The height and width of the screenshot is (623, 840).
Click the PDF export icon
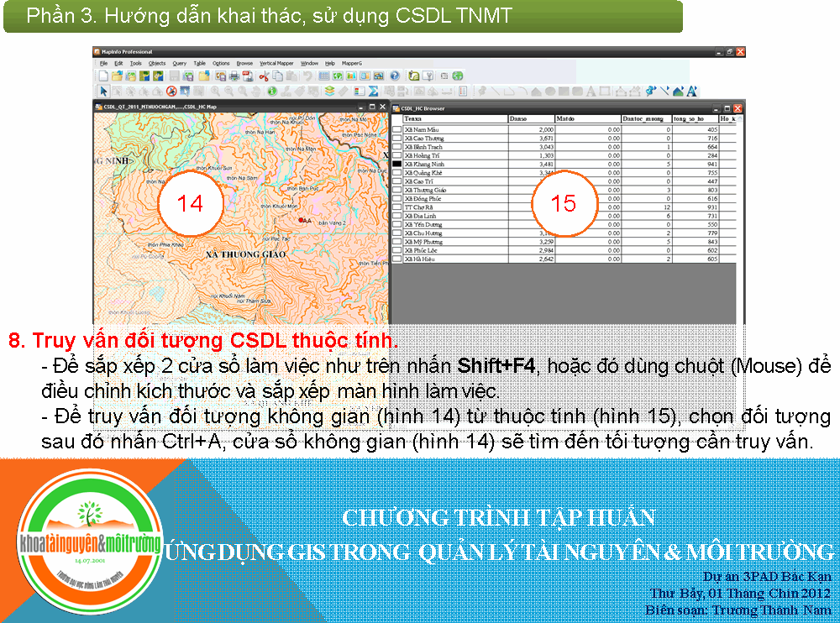248,76
